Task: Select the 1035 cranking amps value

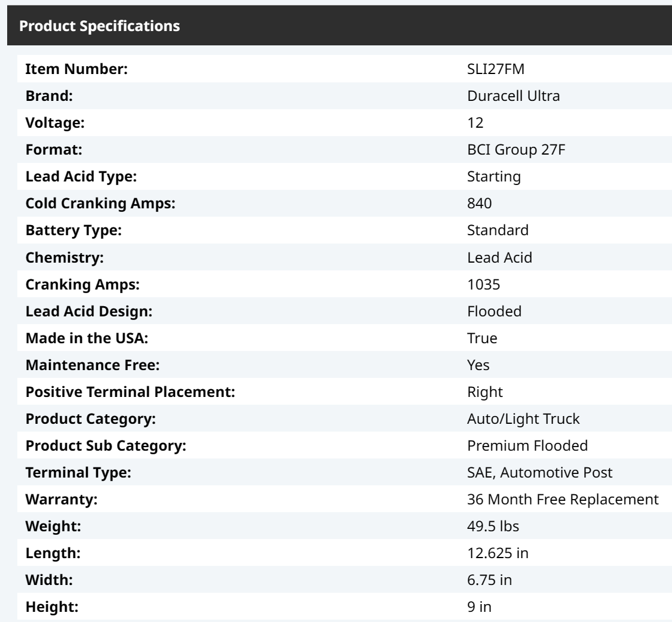Action: [x=483, y=285]
